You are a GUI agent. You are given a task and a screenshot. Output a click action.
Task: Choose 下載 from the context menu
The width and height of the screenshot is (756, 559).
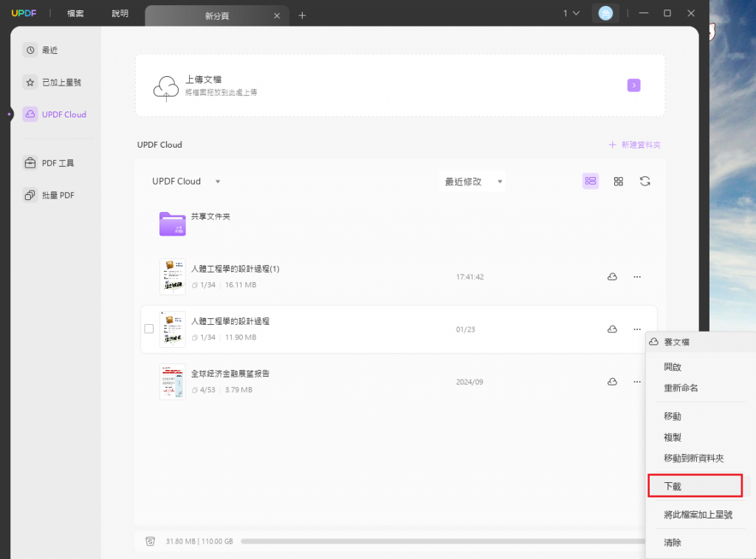click(695, 486)
